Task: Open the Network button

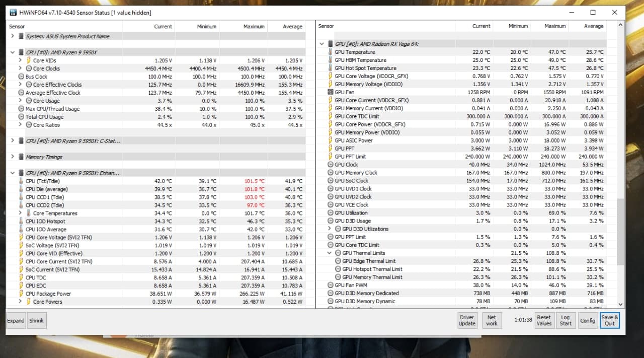Action: pos(492,320)
